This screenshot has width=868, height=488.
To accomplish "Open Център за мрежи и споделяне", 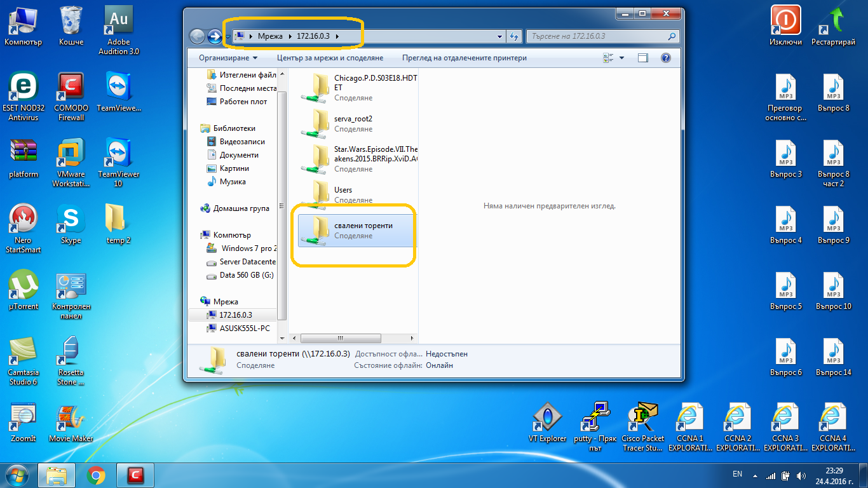I will pyautogui.click(x=330, y=58).
